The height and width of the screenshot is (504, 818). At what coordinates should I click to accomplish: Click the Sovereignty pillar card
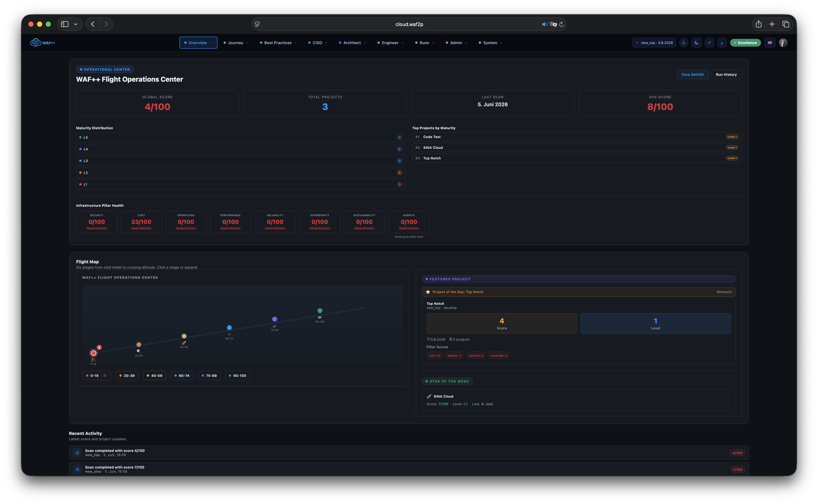click(320, 222)
